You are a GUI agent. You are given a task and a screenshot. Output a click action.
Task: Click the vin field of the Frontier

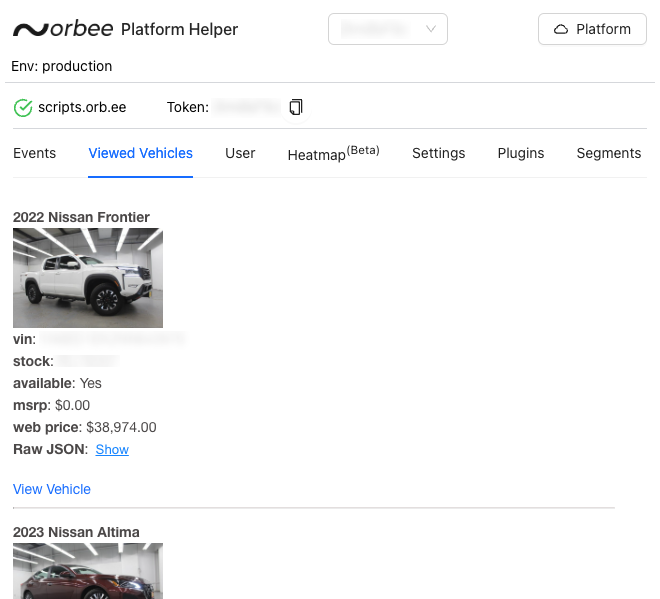tap(99, 339)
